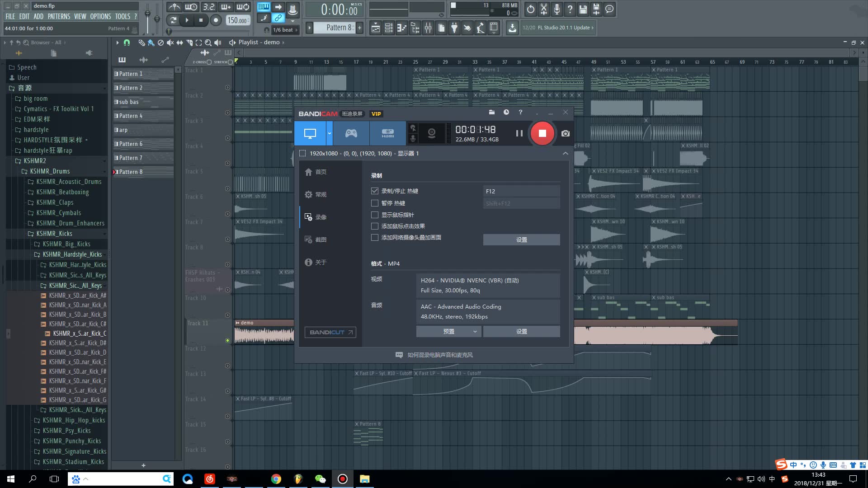Click the 设置 button beside webcam option
This screenshot has height=488, width=868.
[521, 239]
